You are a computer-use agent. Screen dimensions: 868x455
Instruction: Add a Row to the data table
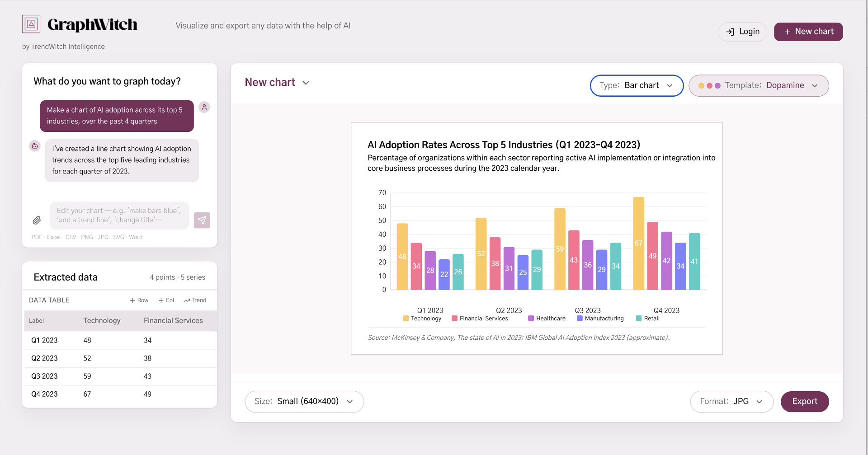139,300
